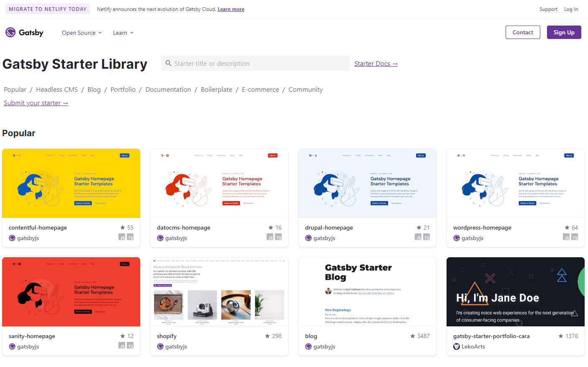
Task: Click Migrate to Netlify Today badge
Action: (48, 9)
